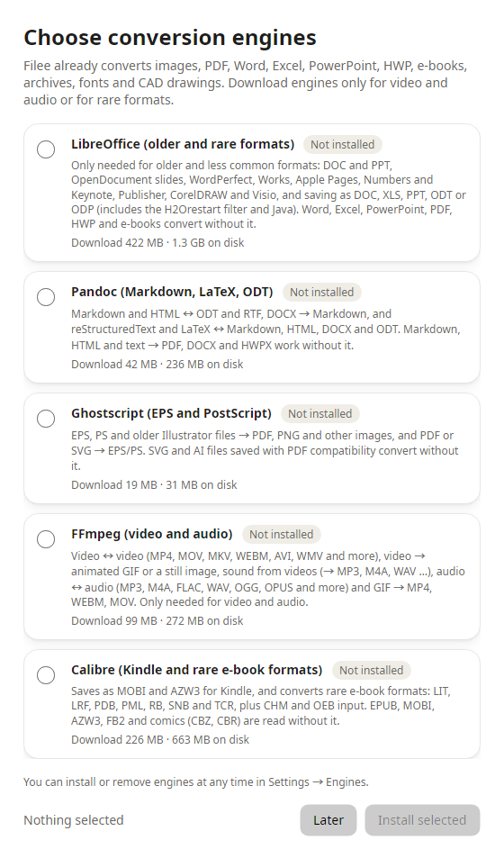The width and height of the screenshot is (504, 858).
Task: Click the Pandoc 'Not installed' status badge
Action: pos(322,293)
